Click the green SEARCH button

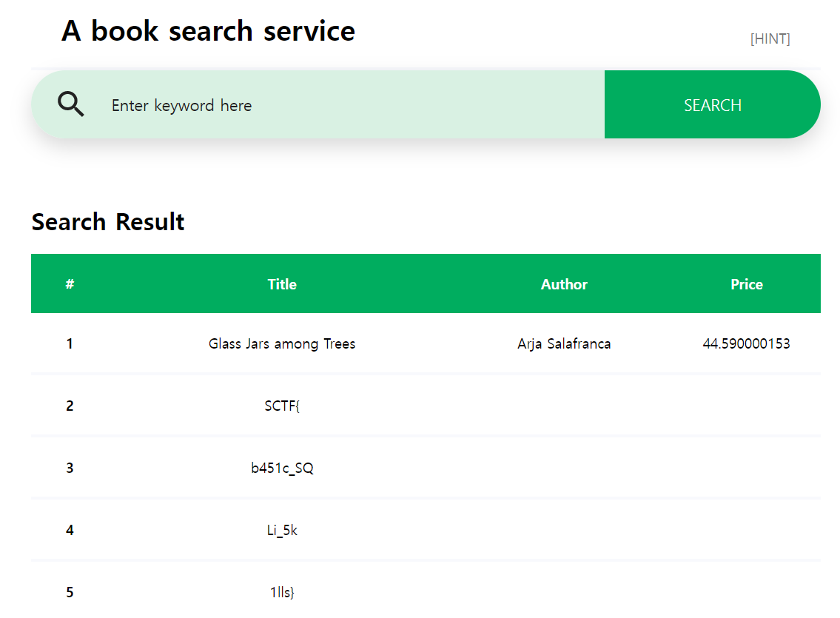[713, 104]
